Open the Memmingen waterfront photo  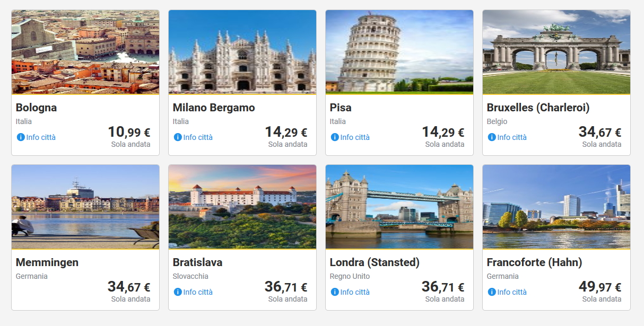coord(85,207)
